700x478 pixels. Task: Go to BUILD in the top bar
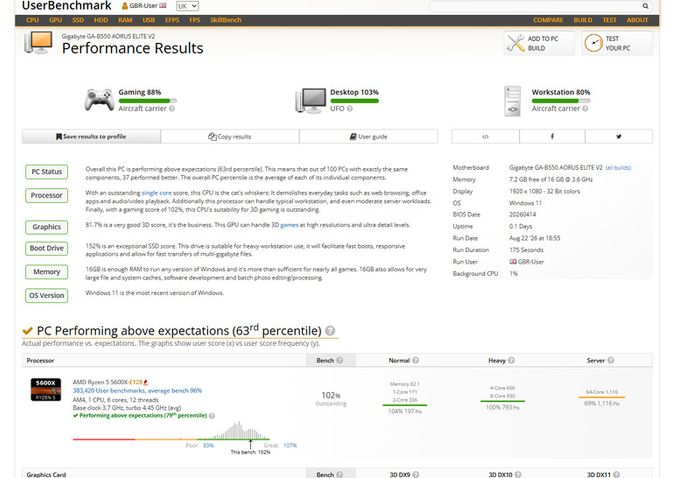point(583,20)
